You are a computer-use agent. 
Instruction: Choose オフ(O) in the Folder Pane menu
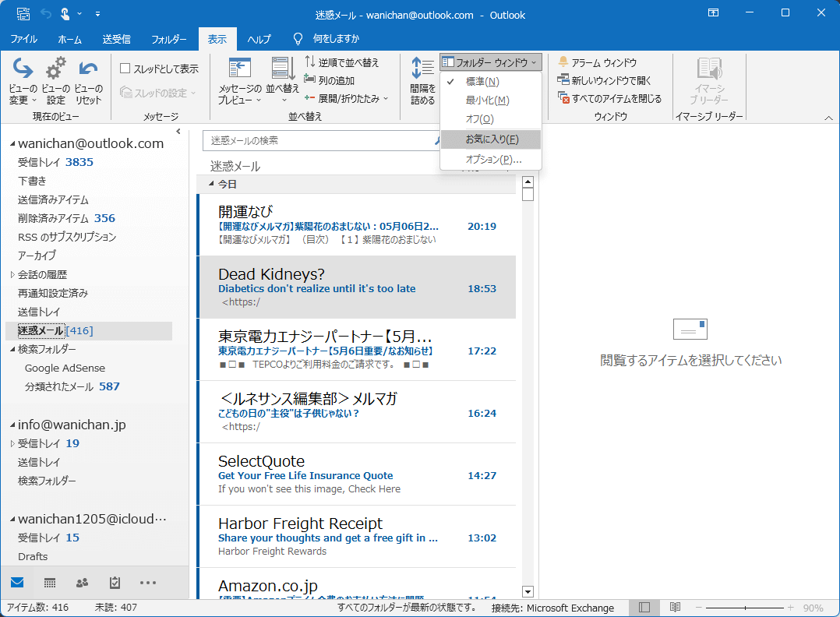pyautogui.click(x=490, y=119)
